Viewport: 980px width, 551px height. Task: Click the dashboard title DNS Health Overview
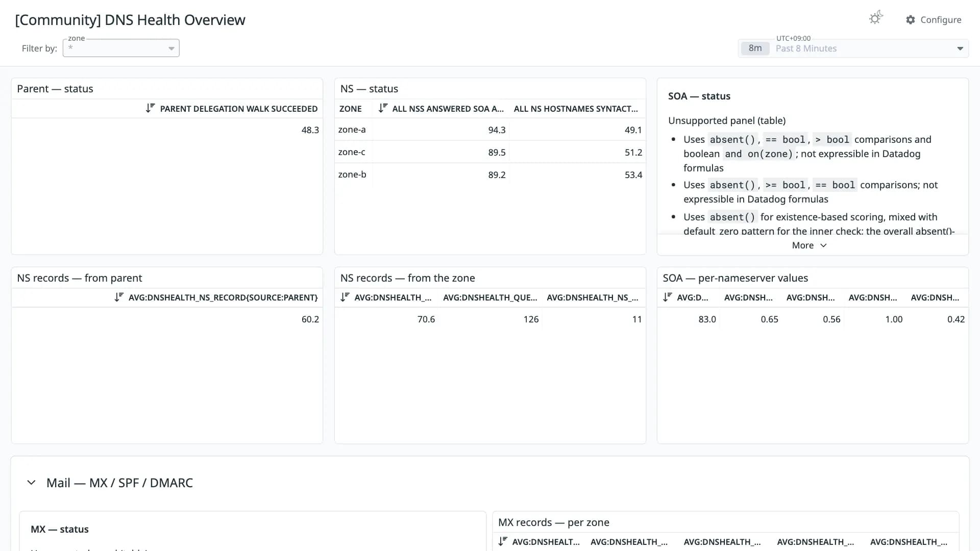[x=130, y=20]
